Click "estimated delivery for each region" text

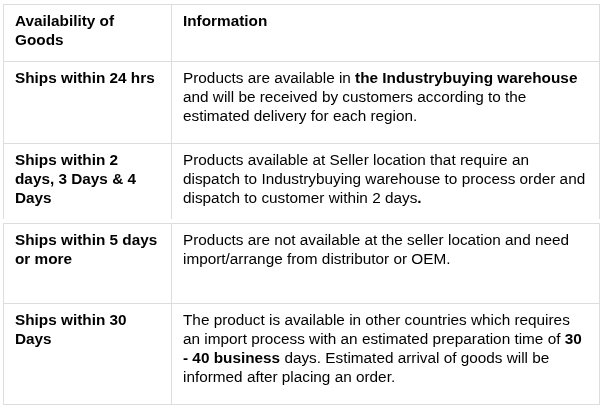299,116
